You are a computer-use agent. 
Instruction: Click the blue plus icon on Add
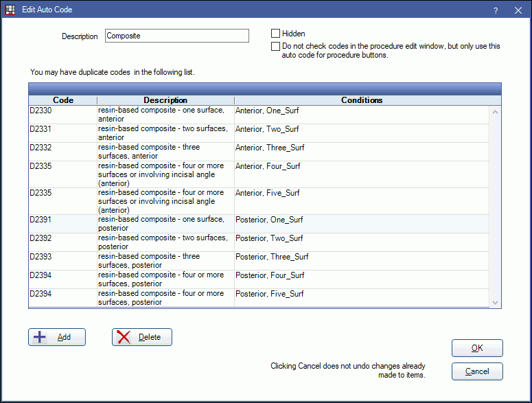point(40,337)
